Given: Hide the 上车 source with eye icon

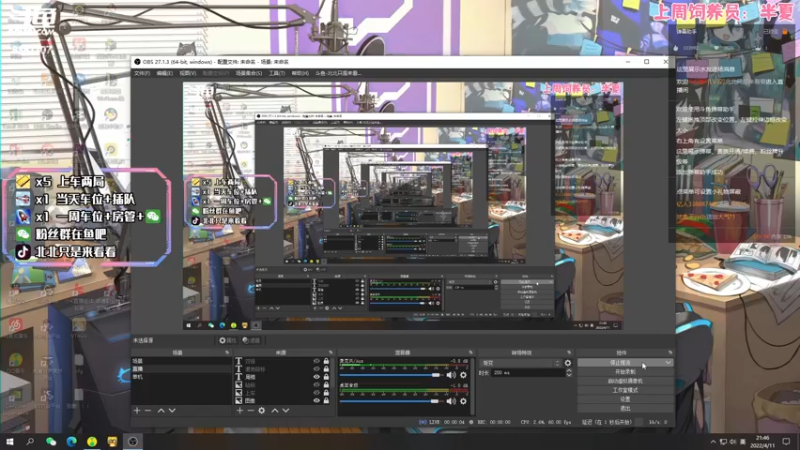Looking at the screenshot, I should pos(316,393).
